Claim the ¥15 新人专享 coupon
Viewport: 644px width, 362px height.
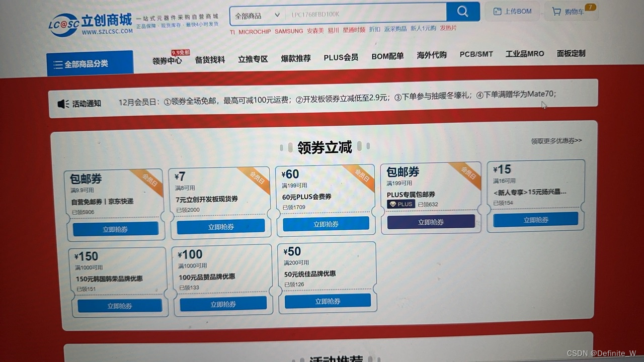pos(536,220)
